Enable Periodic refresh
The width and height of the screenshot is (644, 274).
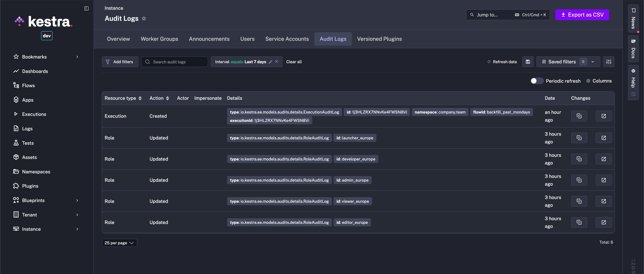click(x=536, y=81)
